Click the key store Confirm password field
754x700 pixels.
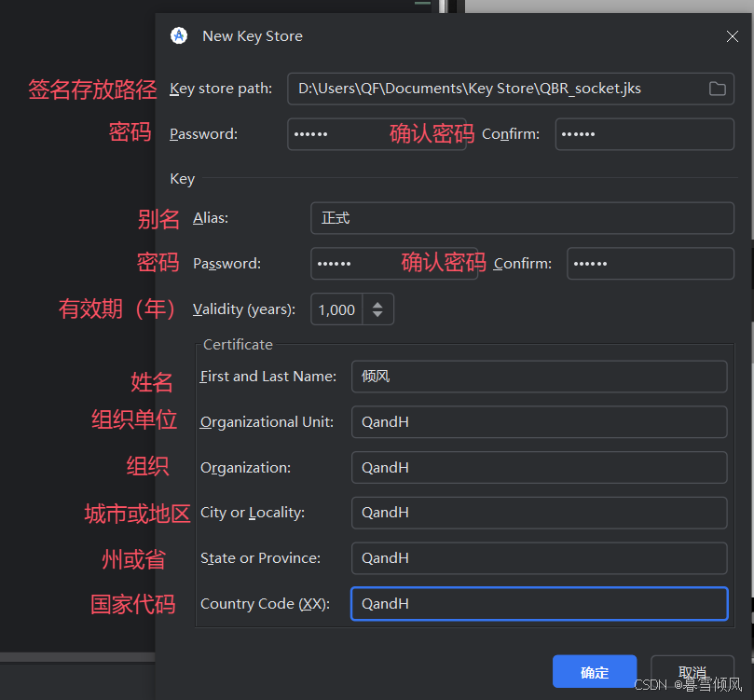[644, 134]
